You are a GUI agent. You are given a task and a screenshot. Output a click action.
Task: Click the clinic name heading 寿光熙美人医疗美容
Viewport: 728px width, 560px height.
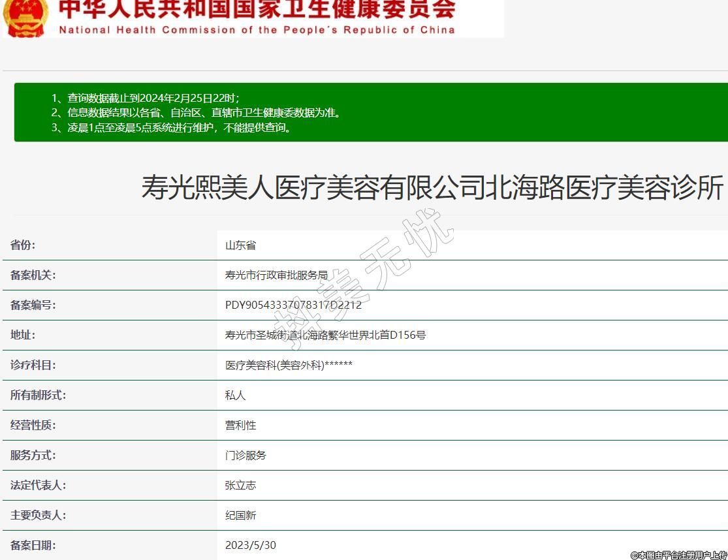click(432, 189)
